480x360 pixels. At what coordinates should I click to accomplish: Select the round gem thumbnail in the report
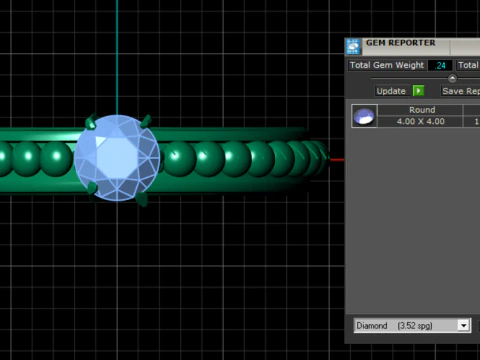click(364, 116)
